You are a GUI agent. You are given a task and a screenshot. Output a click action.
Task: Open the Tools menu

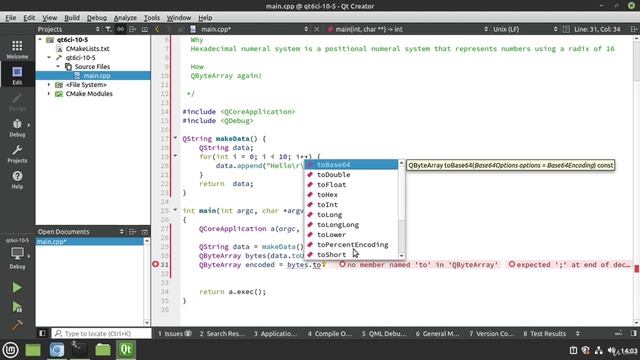(151, 18)
